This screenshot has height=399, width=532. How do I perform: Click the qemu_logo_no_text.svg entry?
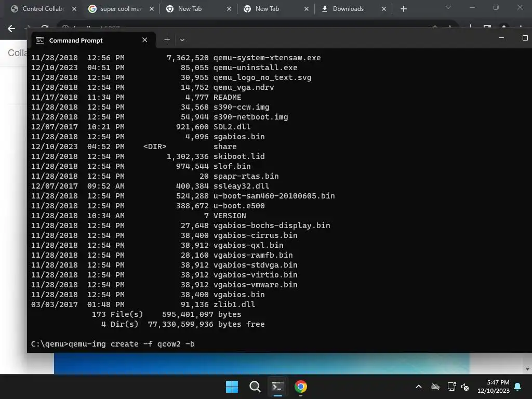click(x=262, y=77)
